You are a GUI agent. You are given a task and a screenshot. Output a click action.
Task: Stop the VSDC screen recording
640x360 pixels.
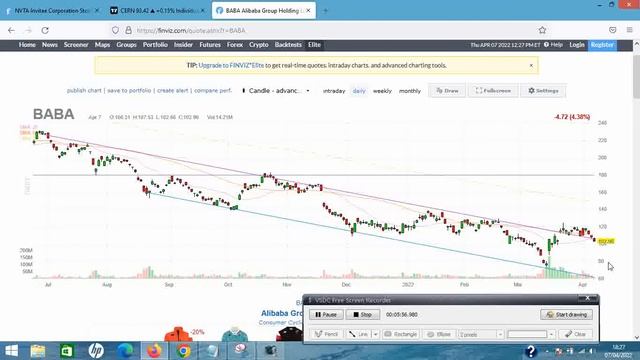(362, 315)
